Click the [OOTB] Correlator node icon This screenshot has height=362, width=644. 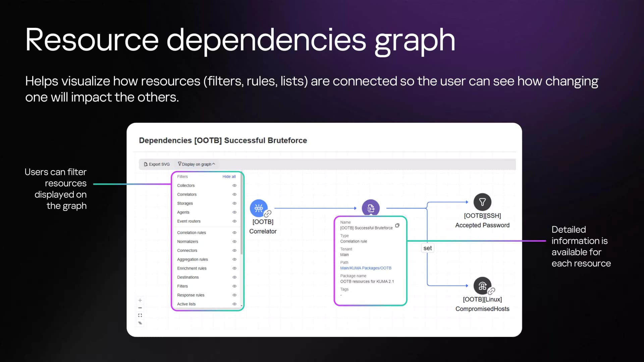pos(259,208)
